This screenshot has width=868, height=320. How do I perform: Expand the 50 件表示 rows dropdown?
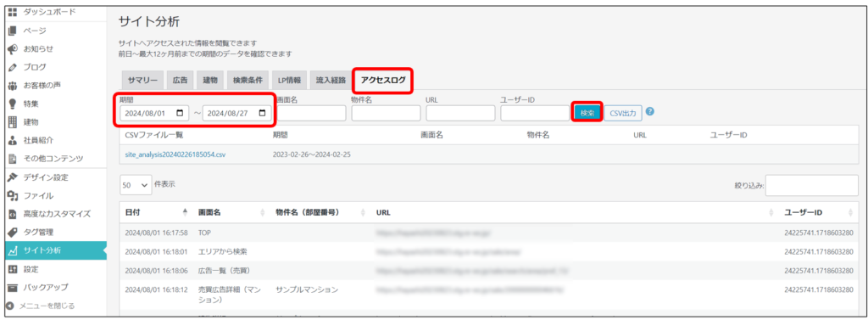coord(136,185)
